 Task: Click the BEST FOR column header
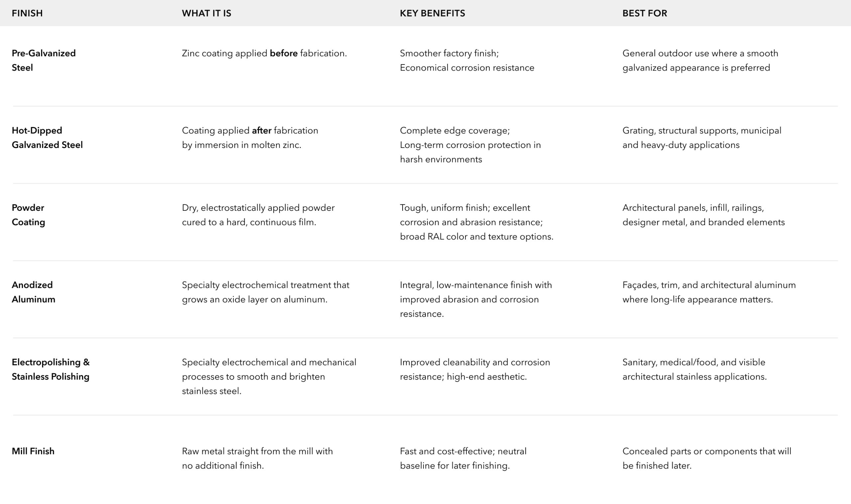pyautogui.click(x=645, y=13)
